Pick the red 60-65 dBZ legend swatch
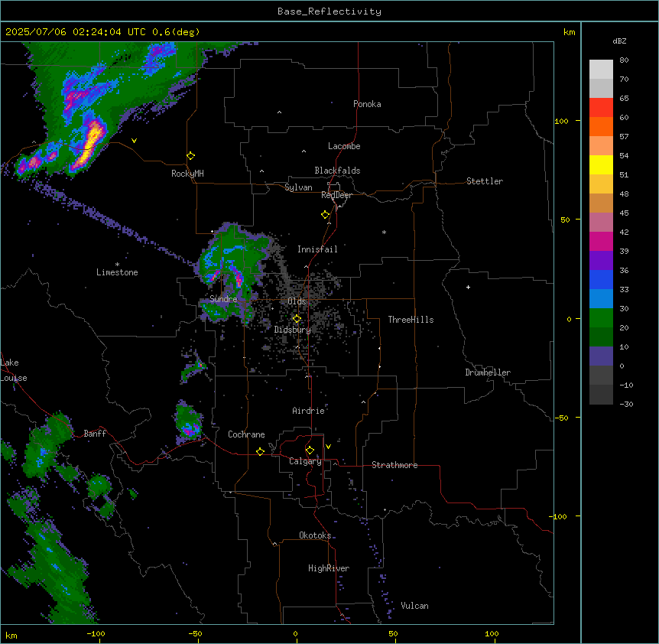The width and height of the screenshot is (659, 644). click(601, 107)
